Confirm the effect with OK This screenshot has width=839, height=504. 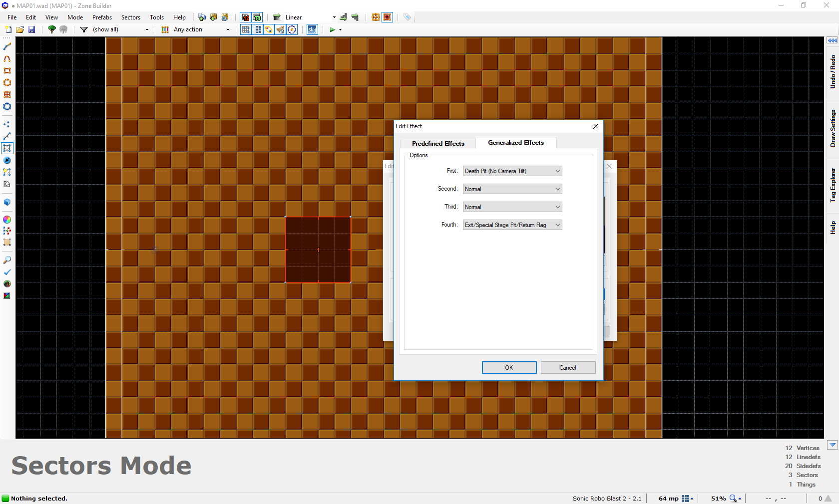click(509, 368)
